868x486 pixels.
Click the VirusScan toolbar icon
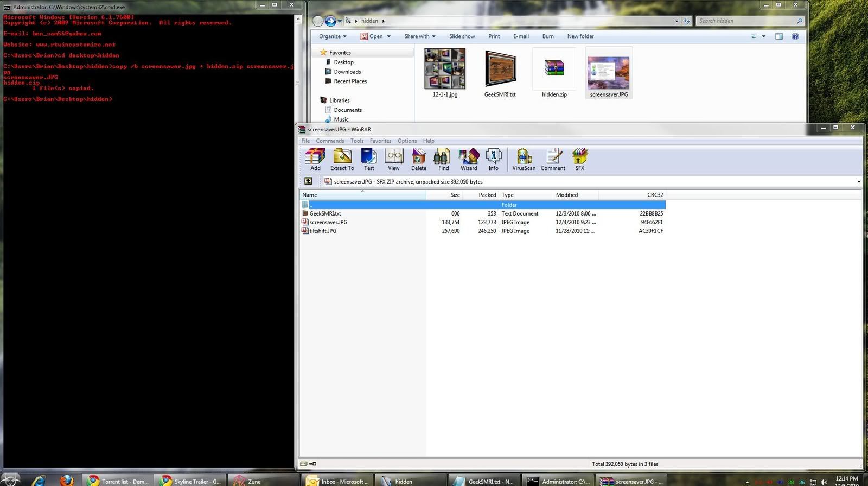point(524,160)
